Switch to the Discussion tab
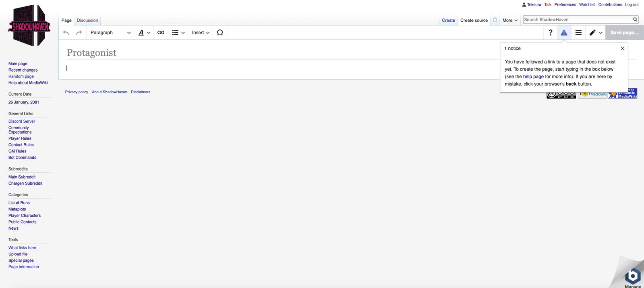 (x=87, y=20)
